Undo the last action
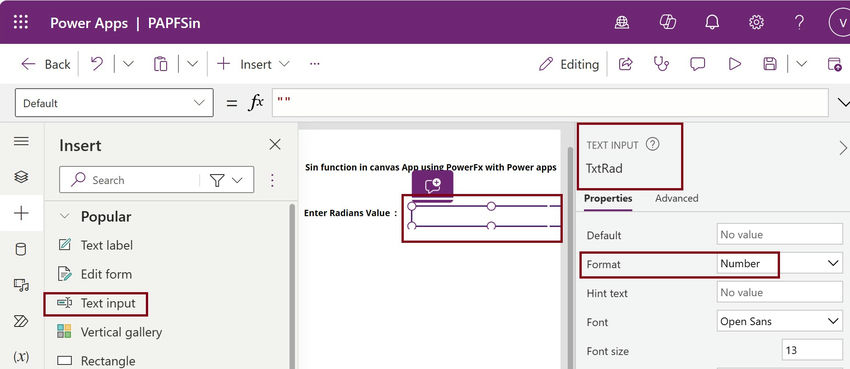Image resolution: width=850 pixels, height=369 pixels. [97, 64]
